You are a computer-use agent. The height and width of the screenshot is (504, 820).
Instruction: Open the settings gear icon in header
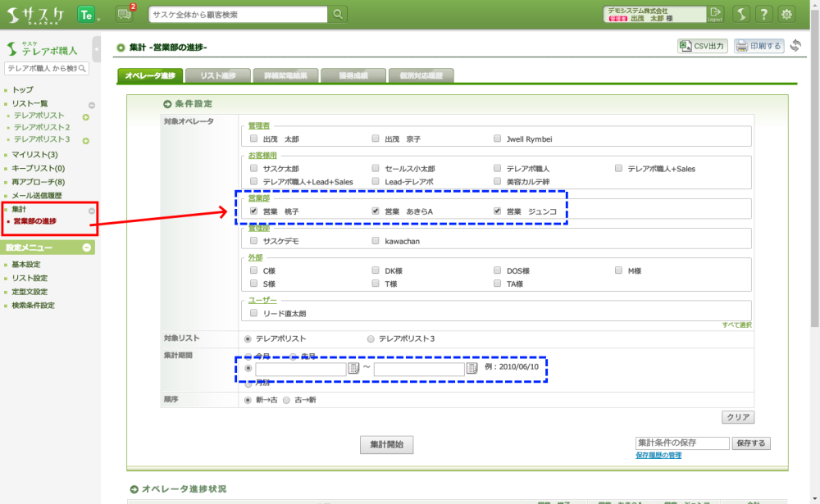[x=787, y=14]
